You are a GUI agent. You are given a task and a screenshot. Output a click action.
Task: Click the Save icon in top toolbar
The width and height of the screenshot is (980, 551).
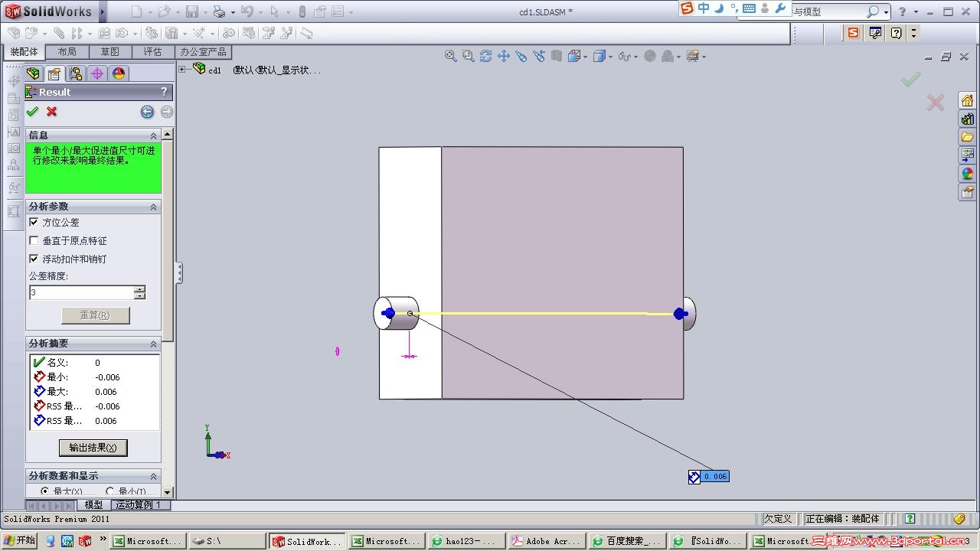coord(192,11)
